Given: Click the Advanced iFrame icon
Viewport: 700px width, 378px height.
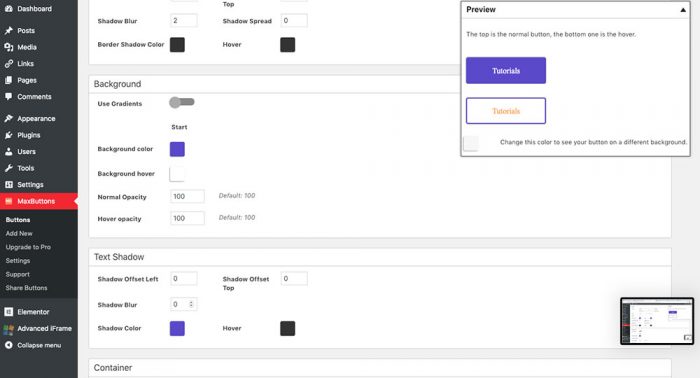Looking at the screenshot, I should 8,329.
